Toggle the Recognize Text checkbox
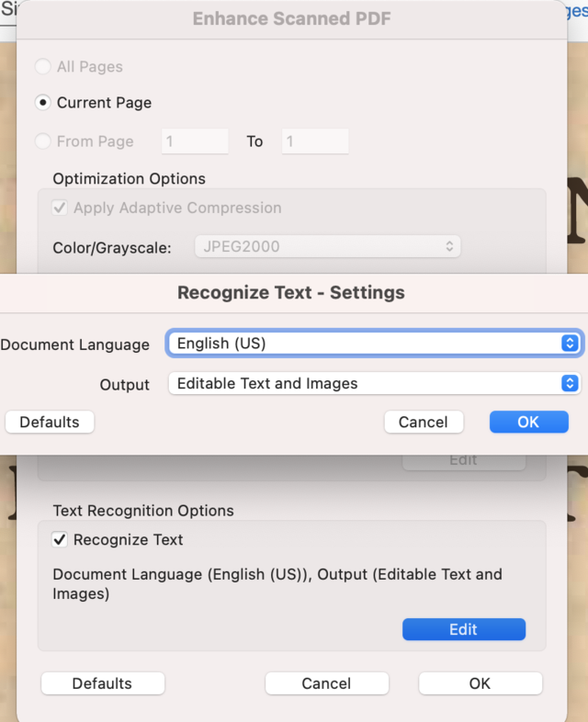 (60, 540)
